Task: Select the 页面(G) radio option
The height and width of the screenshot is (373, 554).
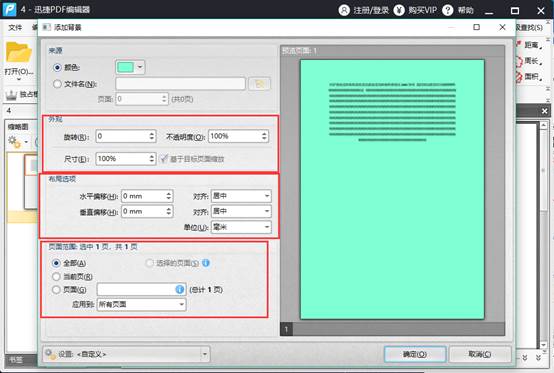Action: (56, 290)
